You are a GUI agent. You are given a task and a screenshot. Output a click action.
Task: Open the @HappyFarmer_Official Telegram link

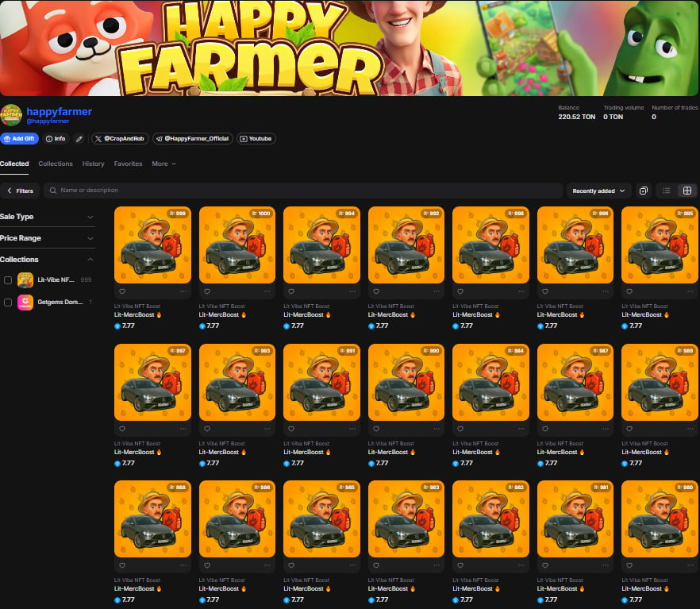click(x=193, y=139)
